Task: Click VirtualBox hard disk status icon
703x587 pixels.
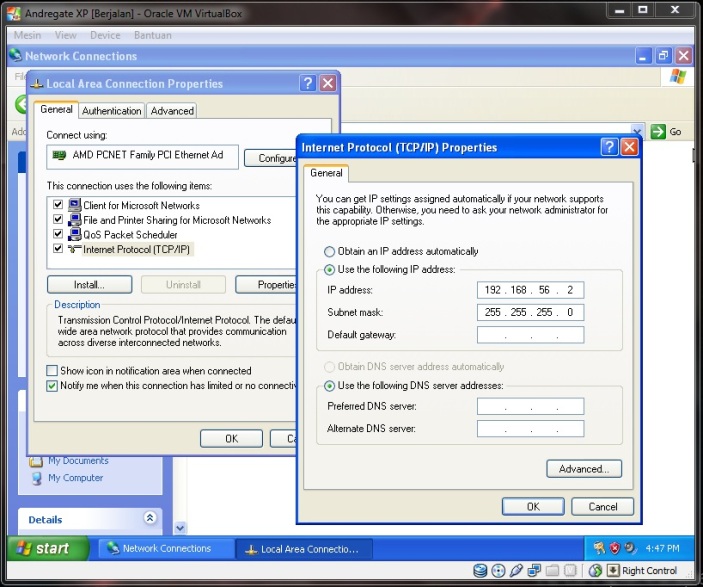Action: (x=480, y=570)
